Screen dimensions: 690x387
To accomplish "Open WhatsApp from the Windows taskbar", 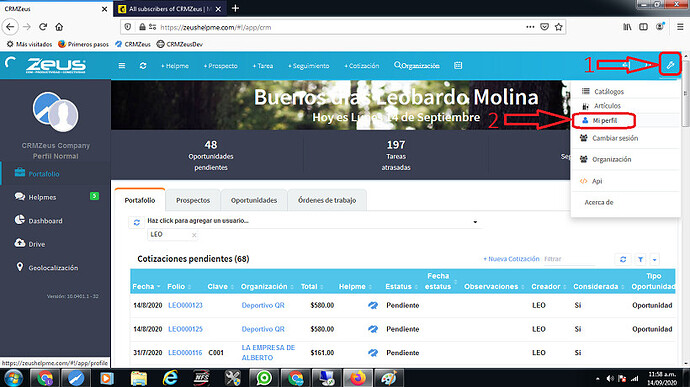I will tap(264, 378).
